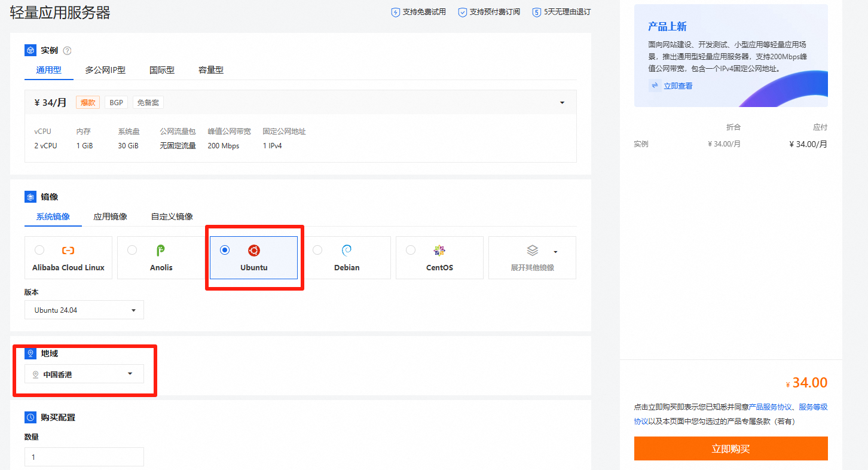Click the check shield icon beside 支持预付费订阅
The height and width of the screenshot is (470, 868).
click(462, 12)
